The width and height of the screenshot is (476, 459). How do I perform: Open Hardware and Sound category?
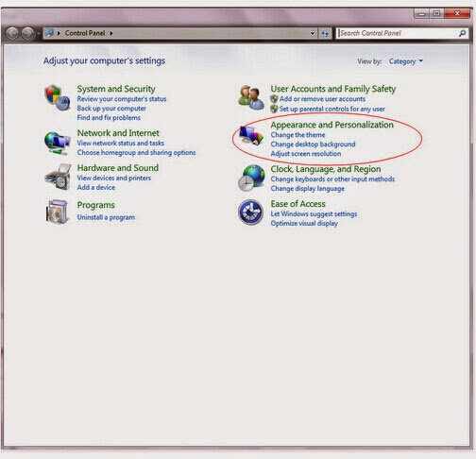point(118,168)
